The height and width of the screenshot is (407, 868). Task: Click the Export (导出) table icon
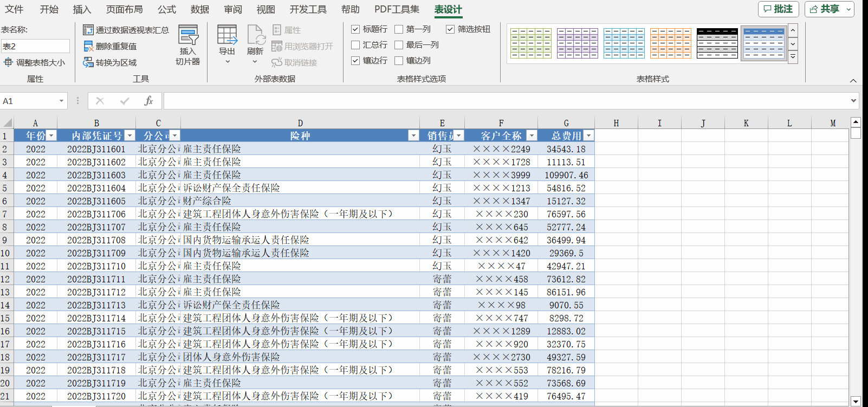pos(227,36)
